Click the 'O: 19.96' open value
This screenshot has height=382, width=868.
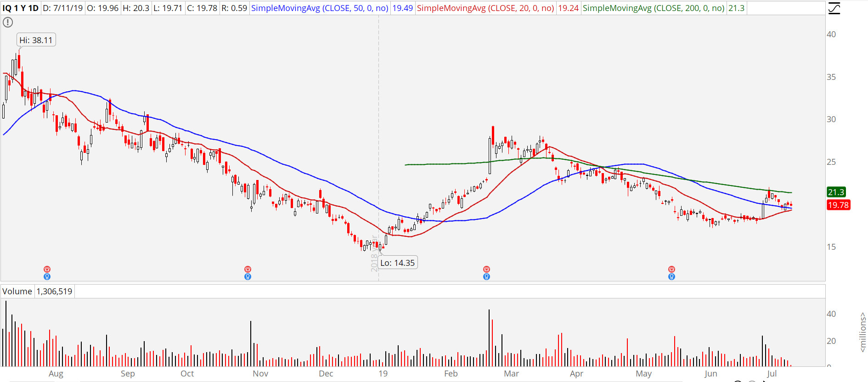click(x=102, y=8)
